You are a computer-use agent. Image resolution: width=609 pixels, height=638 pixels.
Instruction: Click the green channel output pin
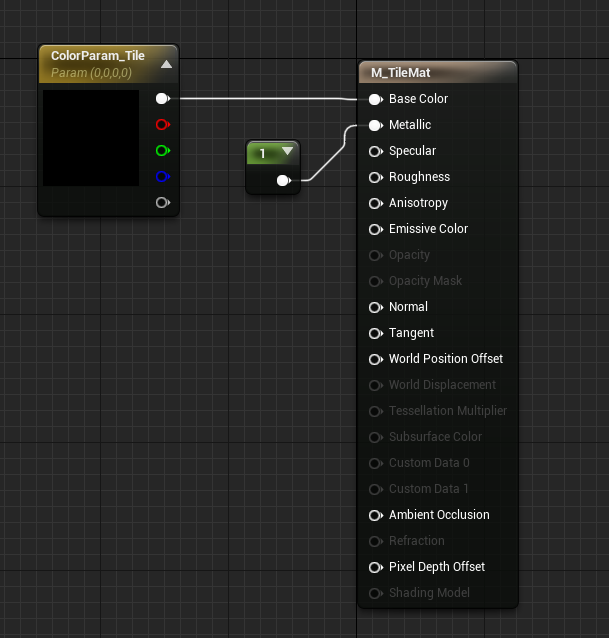[x=163, y=151]
